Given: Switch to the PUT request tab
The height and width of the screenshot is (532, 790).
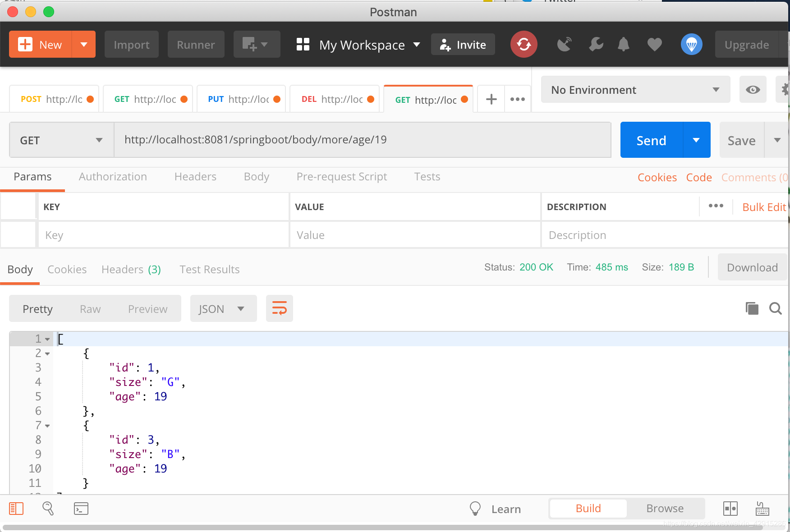Looking at the screenshot, I should (x=241, y=99).
